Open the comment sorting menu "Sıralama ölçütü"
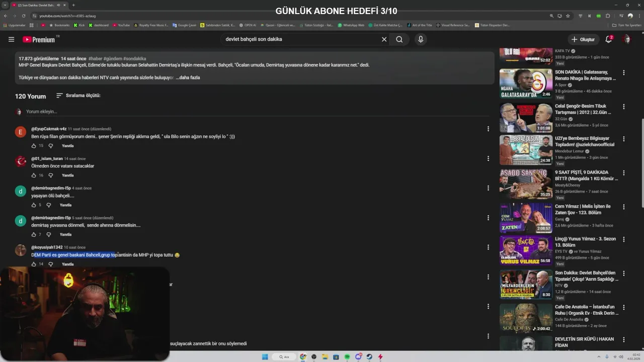The image size is (644, 362). tap(78, 96)
